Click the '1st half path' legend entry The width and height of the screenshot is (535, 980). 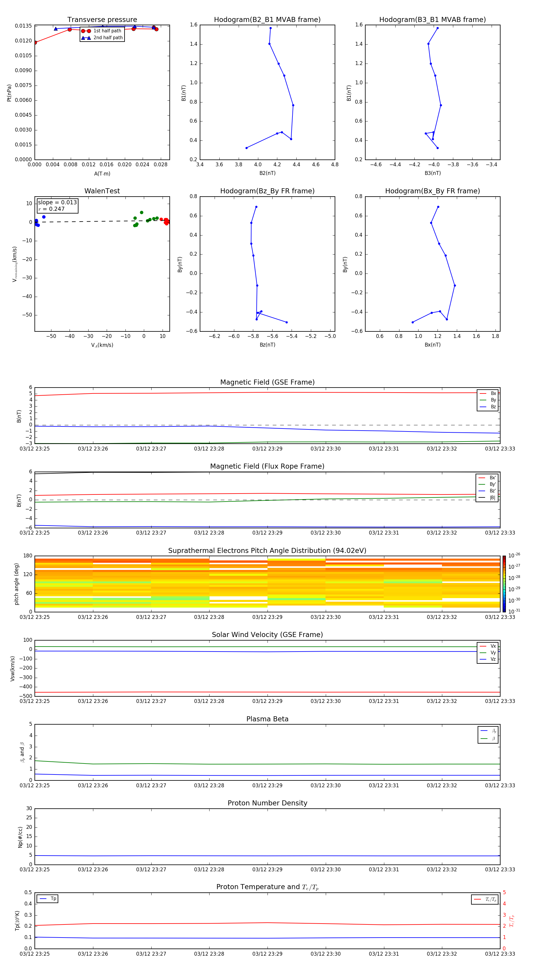point(102,31)
